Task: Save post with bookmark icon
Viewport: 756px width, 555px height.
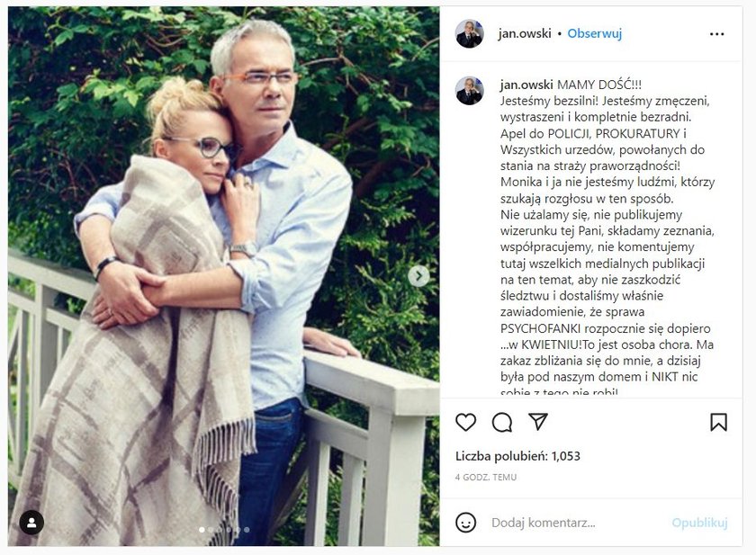Action: click(718, 422)
